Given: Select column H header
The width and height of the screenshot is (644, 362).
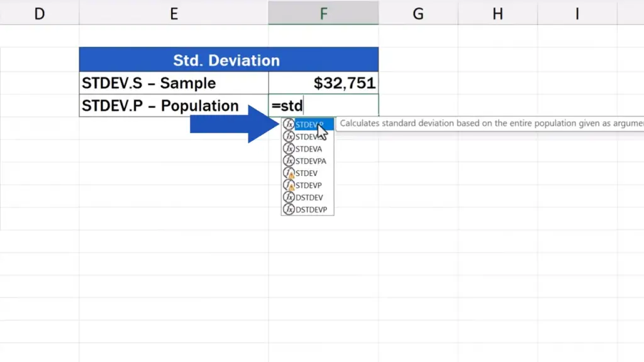Looking at the screenshot, I should tap(497, 13).
